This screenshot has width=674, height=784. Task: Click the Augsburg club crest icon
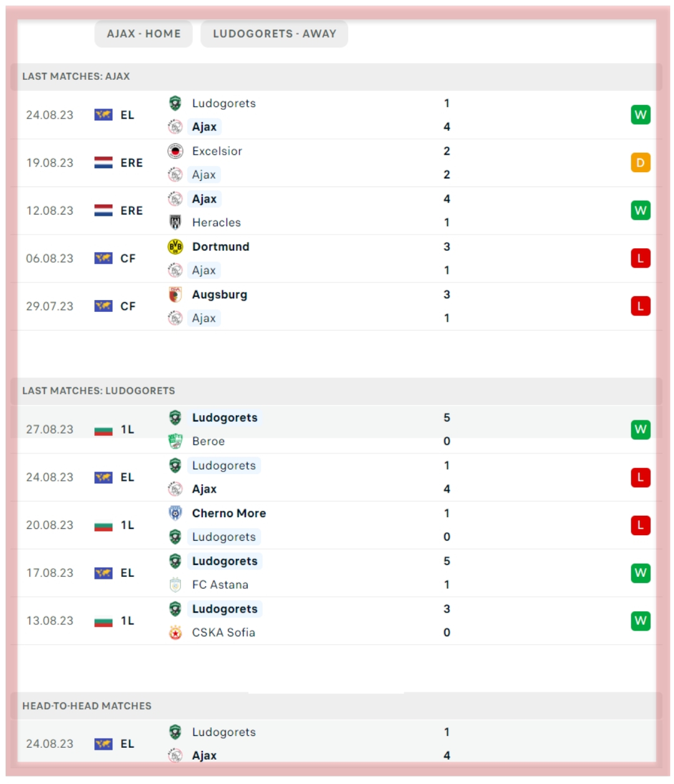pyautogui.click(x=175, y=294)
